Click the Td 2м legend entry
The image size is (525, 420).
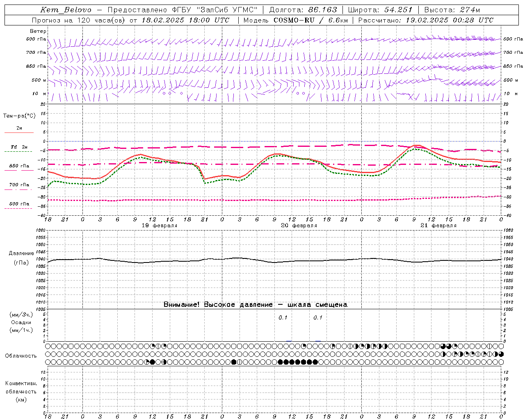19,147
